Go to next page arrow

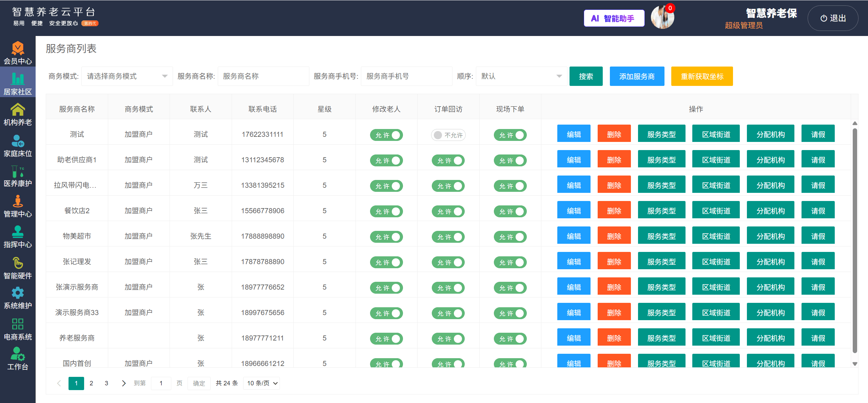123,383
